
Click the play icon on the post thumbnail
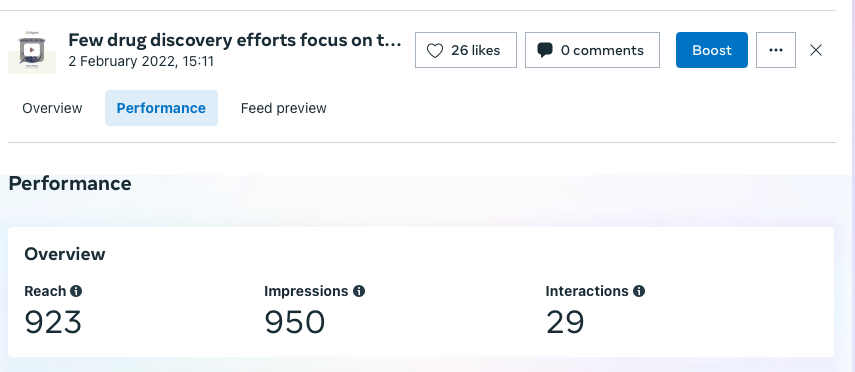point(32,50)
